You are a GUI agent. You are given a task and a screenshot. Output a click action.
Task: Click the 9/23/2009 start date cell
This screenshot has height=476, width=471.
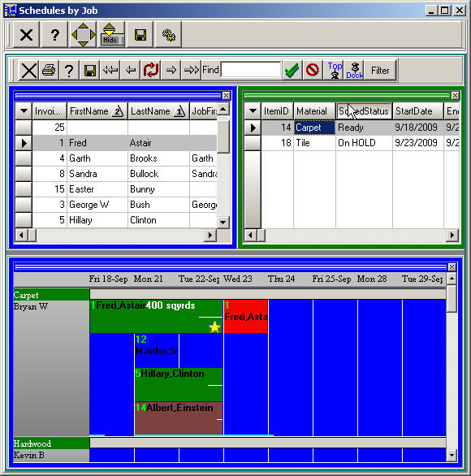(x=417, y=143)
